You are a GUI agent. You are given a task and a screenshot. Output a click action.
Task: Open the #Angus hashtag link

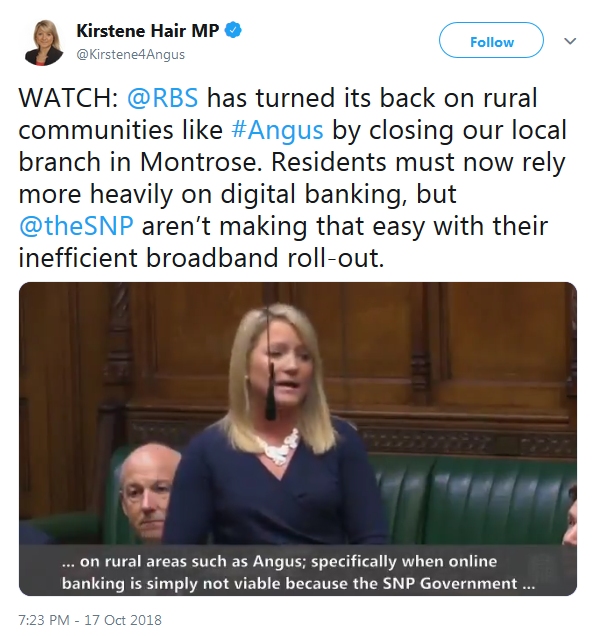(277, 130)
